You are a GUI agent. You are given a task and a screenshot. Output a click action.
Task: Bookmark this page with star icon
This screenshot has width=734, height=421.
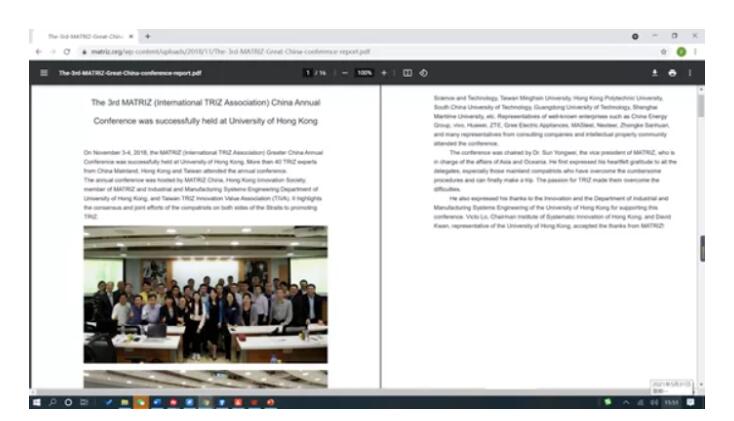pos(661,50)
